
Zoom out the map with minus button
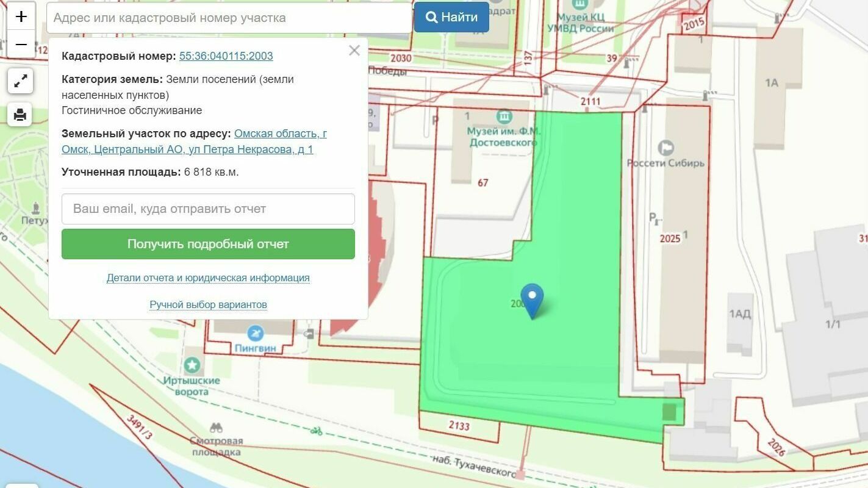pos(21,45)
